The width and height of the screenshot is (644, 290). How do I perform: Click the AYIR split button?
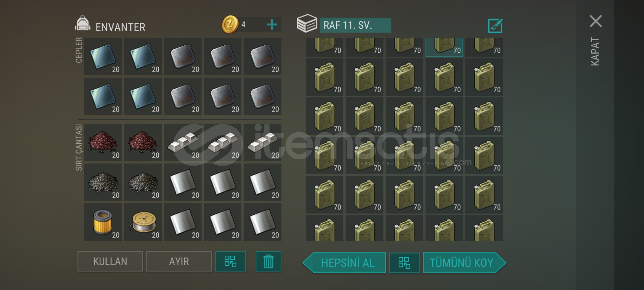coord(179,262)
